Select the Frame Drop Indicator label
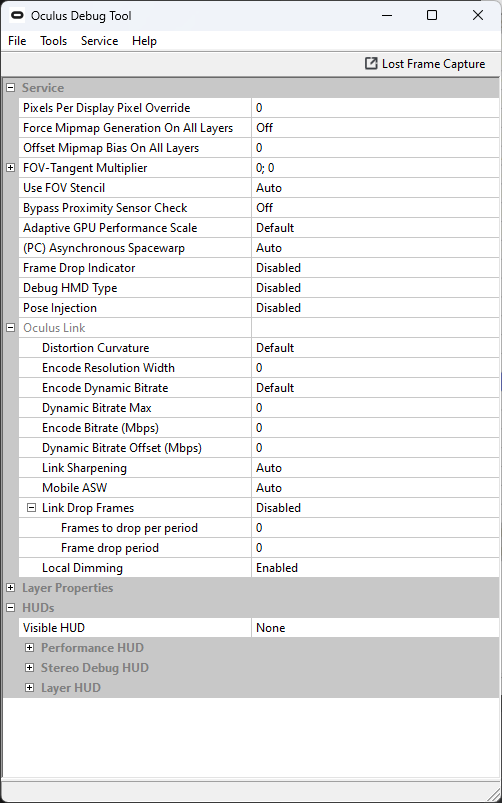This screenshot has width=502, height=803. click(79, 268)
